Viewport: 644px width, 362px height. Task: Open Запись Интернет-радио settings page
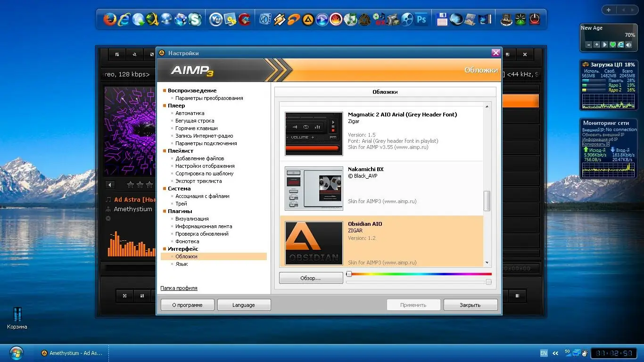[x=204, y=136]
